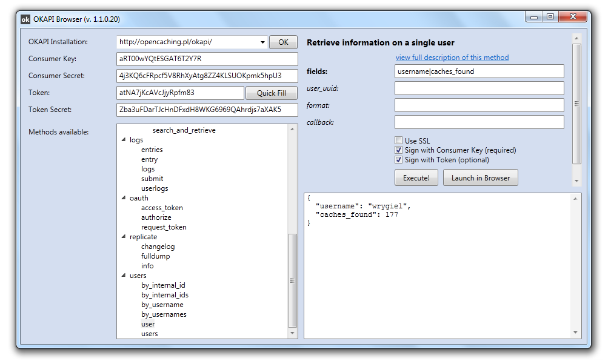Click the OK button next to installation URL

[283, 42]
